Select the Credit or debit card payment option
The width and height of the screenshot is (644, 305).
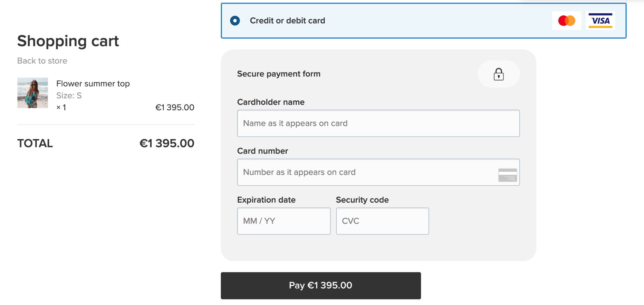click(235, 21)
